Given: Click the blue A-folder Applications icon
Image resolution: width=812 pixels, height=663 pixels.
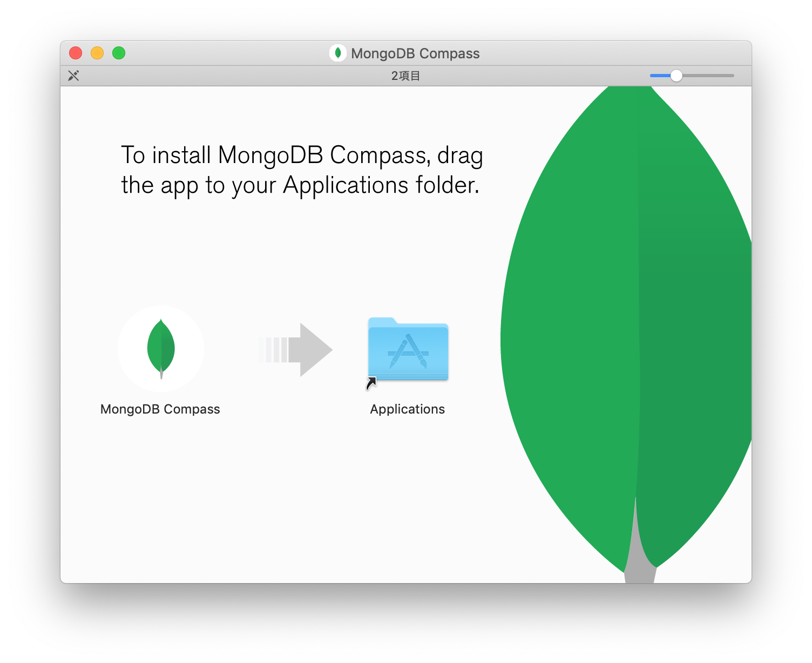Looking at the screenshot, I should coord(408,351).
